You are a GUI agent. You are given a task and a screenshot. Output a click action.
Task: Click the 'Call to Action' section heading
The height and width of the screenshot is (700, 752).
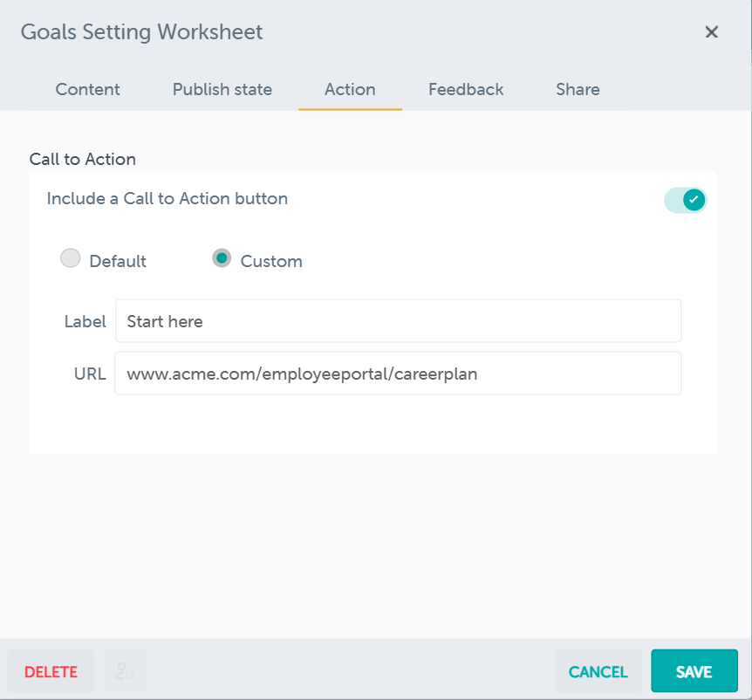[x=83, y=159]
